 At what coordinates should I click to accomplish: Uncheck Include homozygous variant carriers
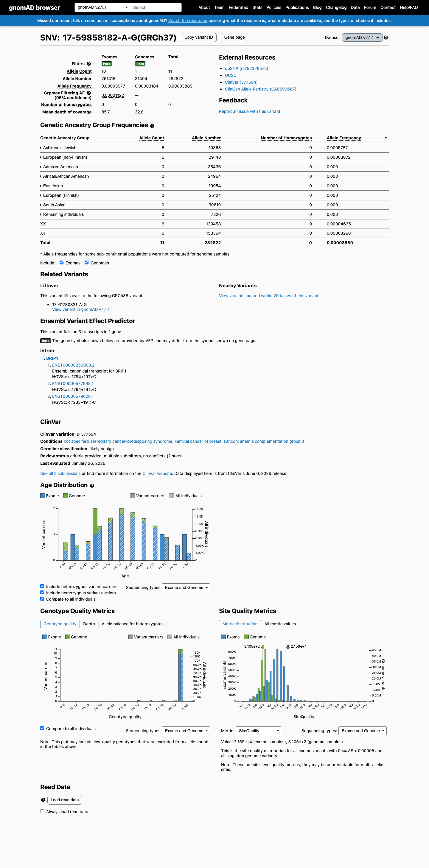point(42,593)
